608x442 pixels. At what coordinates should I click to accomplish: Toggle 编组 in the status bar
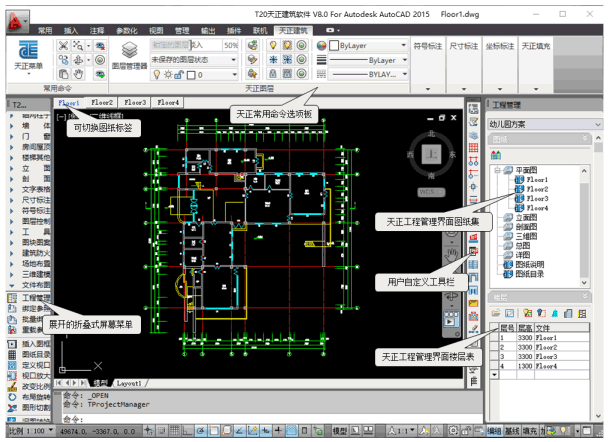[495, 431]
